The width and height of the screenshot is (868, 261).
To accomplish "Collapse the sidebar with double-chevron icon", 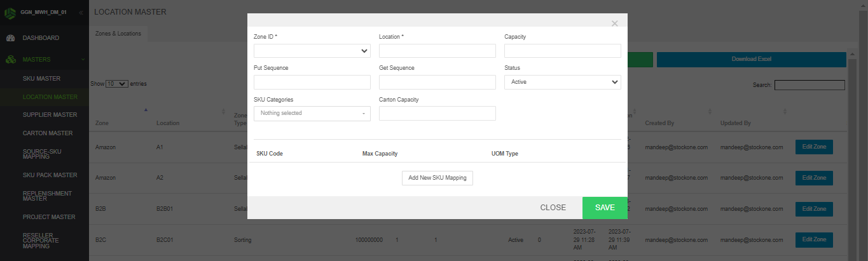I will tap(81, 13).
